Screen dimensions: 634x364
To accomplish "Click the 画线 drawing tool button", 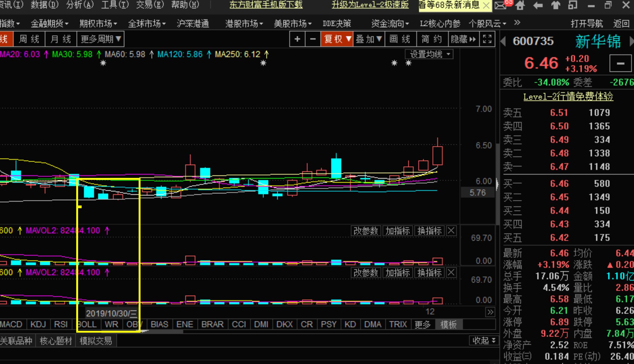I will (400, 39).
